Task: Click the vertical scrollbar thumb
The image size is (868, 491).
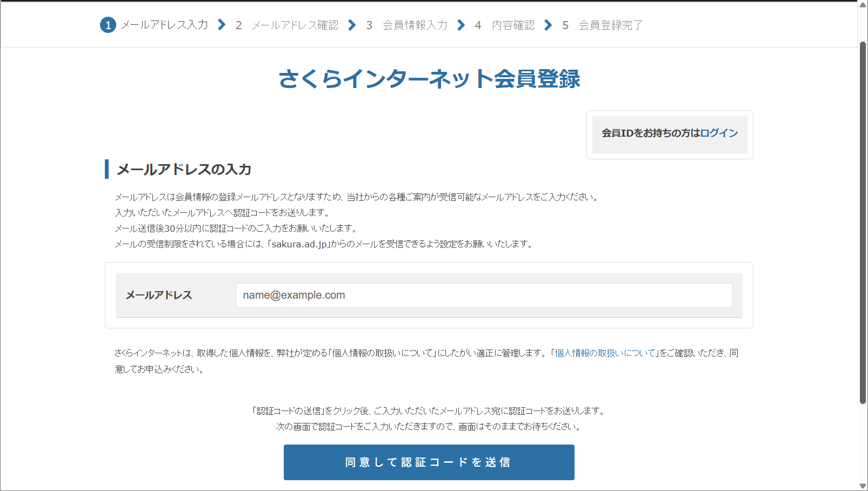Action: pyautogui.click(x=863, y=223)
